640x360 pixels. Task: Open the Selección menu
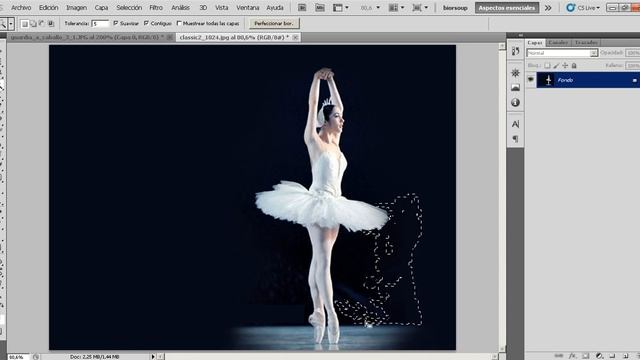129,8
